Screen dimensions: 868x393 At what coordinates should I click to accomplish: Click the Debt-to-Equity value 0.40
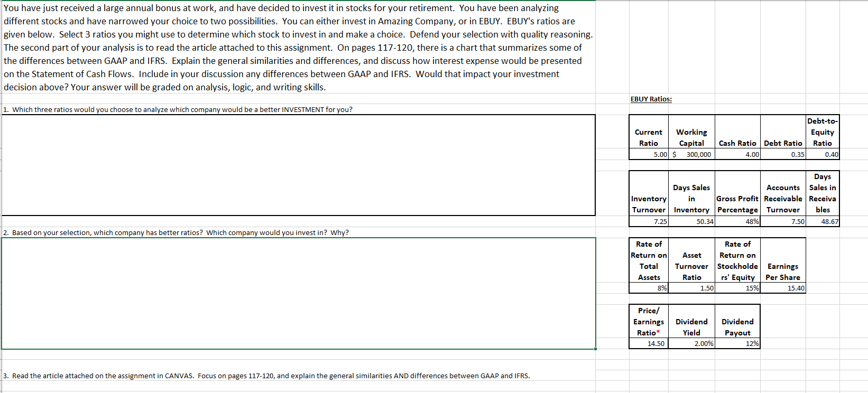point(823,154)
